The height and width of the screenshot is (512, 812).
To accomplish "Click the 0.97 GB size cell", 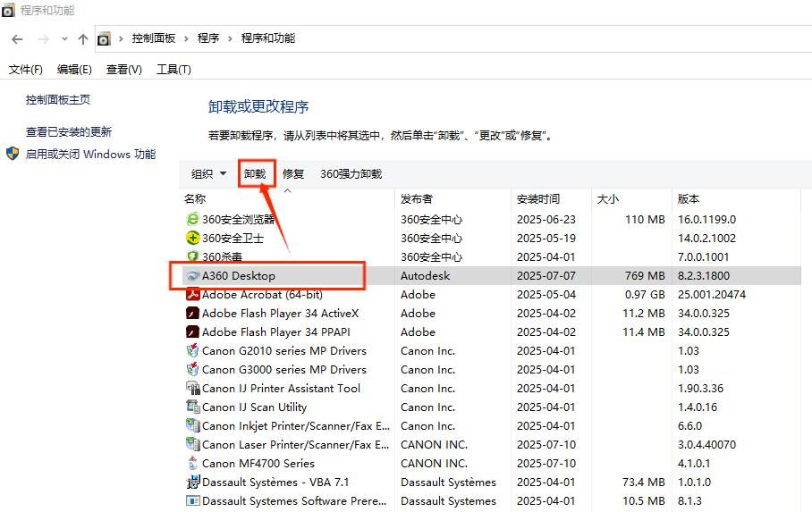I will (x=645, y=295).
